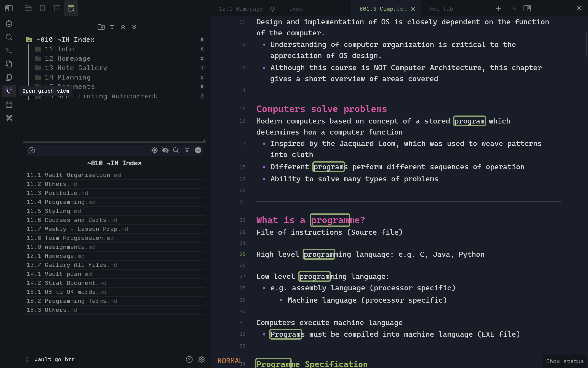Open settings gear icon
Viewport: 588px width, 368px height.
(202, 359)
